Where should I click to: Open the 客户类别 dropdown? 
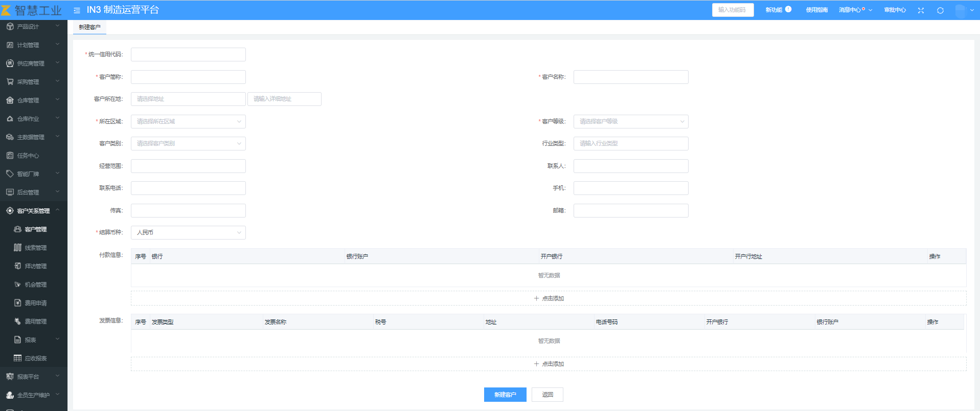[x=188, y=143]
